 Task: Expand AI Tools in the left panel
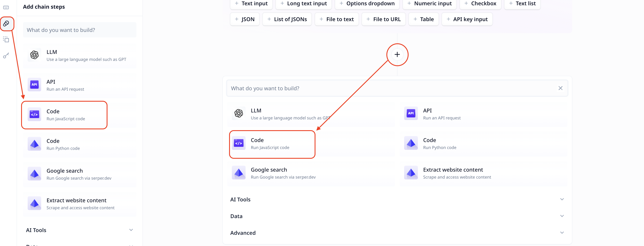coord(80,230)
